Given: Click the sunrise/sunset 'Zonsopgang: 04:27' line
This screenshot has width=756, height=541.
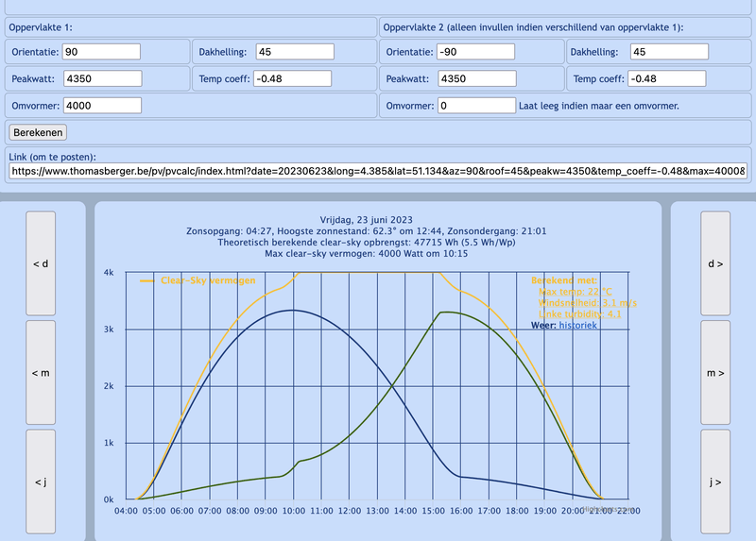Looking at the screenshot, I should coord(367,231).
